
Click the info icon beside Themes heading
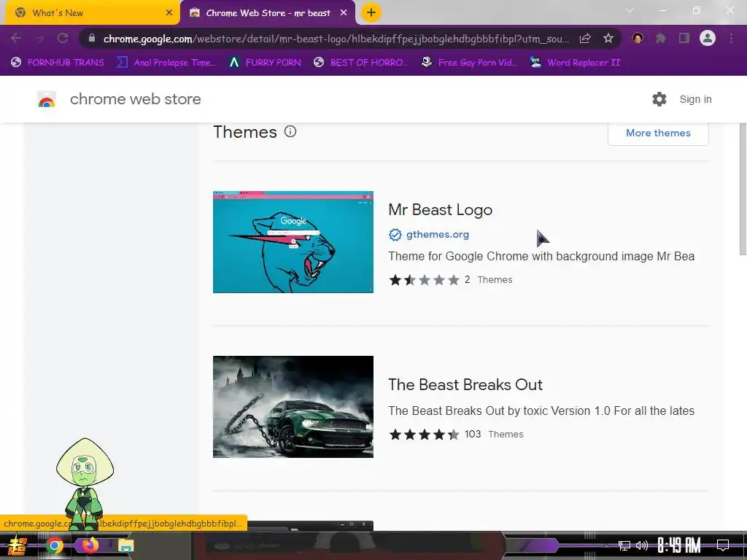tap(290, 131)
